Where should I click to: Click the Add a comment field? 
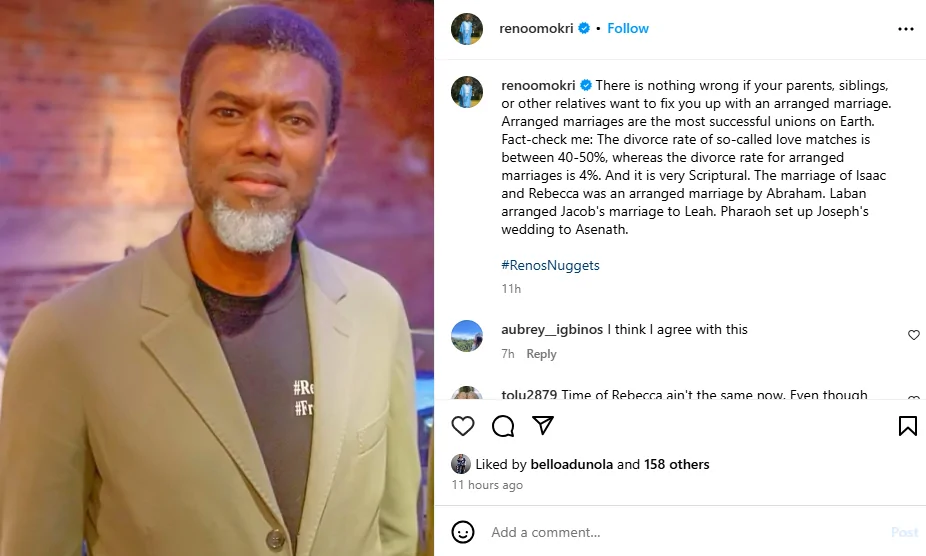pyautogui.click(x=680, y=532)
